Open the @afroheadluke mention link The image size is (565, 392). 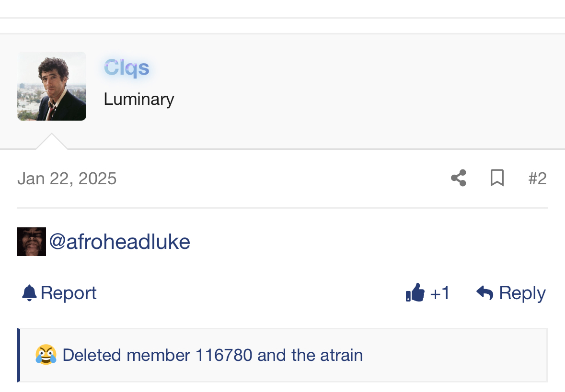(119, 242)
